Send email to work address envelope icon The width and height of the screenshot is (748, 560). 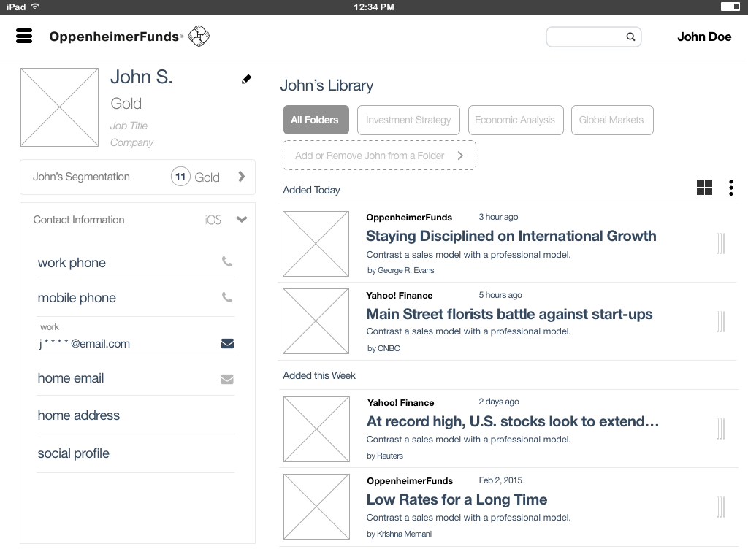(228, 343)
